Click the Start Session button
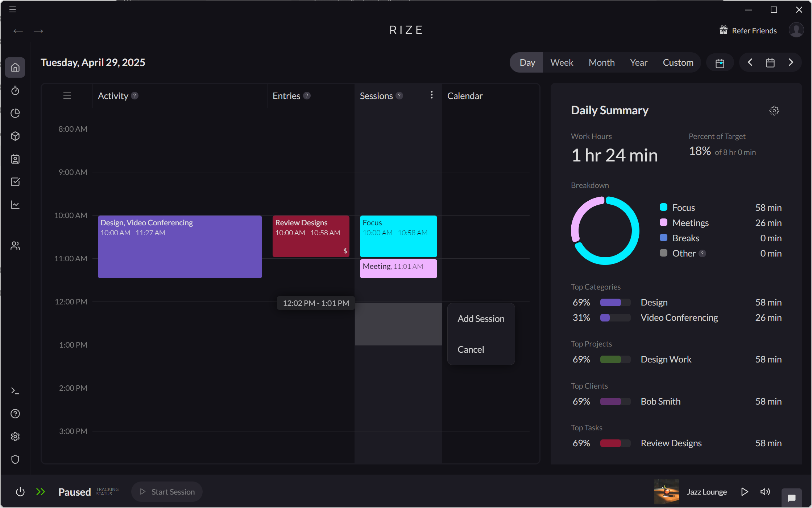 [x=167, y=492]
